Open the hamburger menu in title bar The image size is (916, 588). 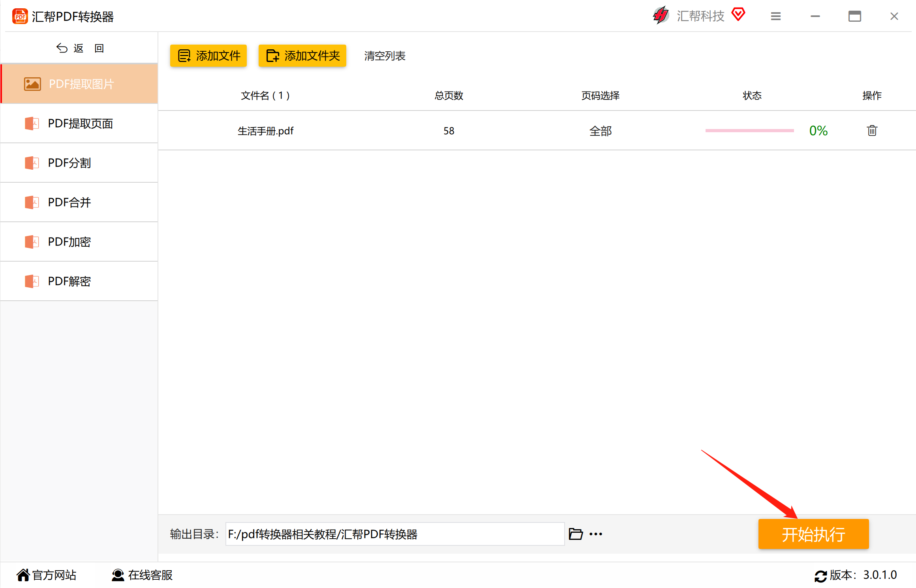[x=775, y=16]
